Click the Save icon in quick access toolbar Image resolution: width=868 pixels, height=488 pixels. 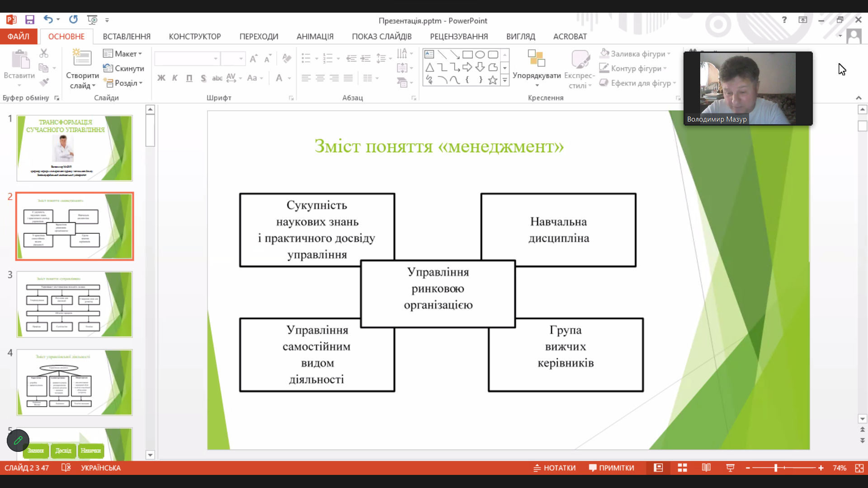30,20
